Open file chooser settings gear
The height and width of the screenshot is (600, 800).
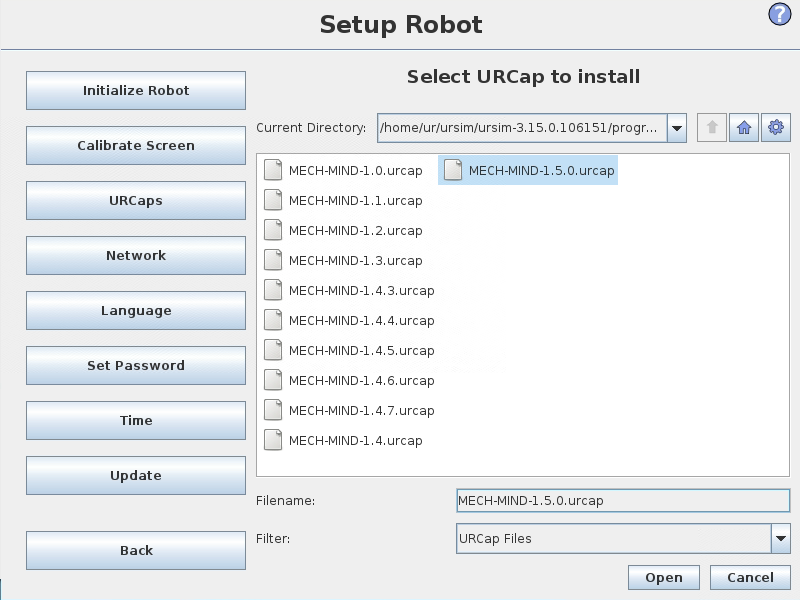click(x=775, y=128)
